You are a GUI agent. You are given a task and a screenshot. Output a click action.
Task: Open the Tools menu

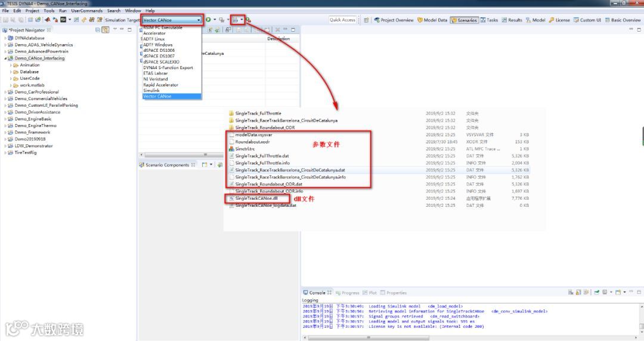pyautogui.click(x=49, y=11)
